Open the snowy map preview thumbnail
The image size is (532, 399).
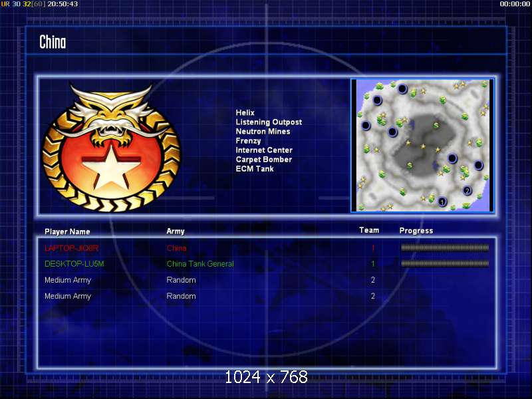[422, 146]
